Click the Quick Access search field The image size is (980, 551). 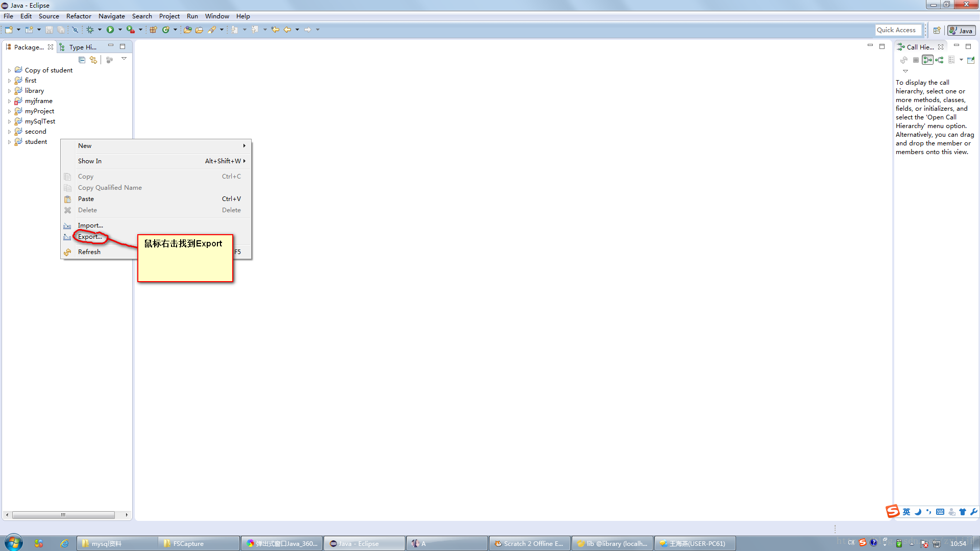(898, 30)
